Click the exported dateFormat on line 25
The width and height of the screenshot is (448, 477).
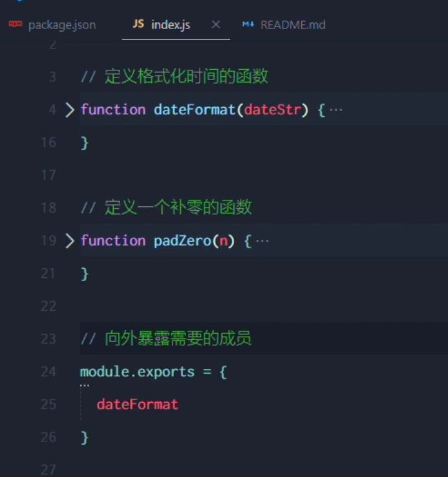coord(138,405)
